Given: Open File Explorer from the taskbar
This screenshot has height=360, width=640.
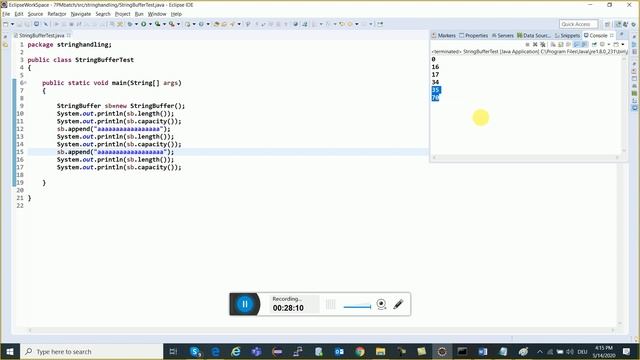Looking at the screenshot, I should (380, 351).
